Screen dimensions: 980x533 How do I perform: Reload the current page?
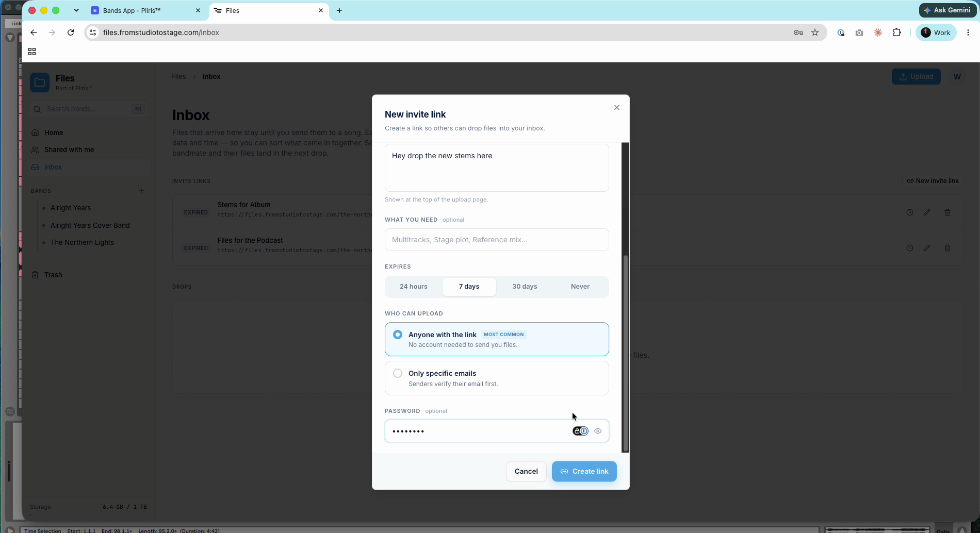(71, 32)
